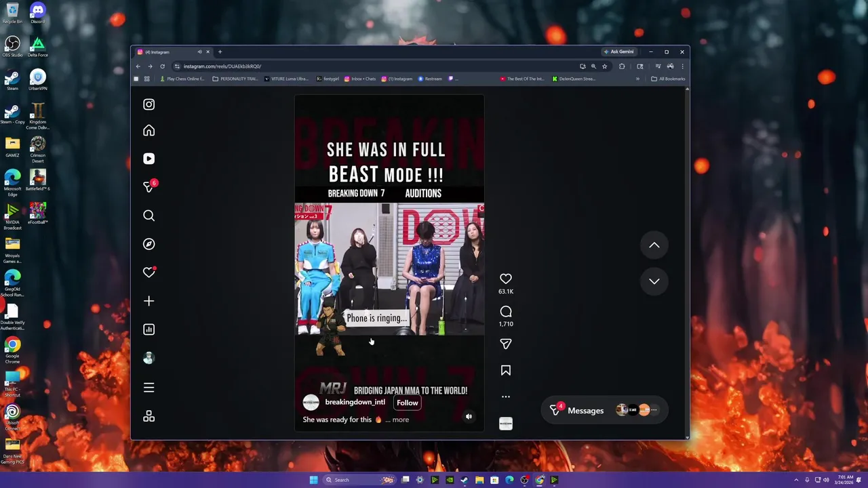Save the reel with bookmark icon

(505, 370)
